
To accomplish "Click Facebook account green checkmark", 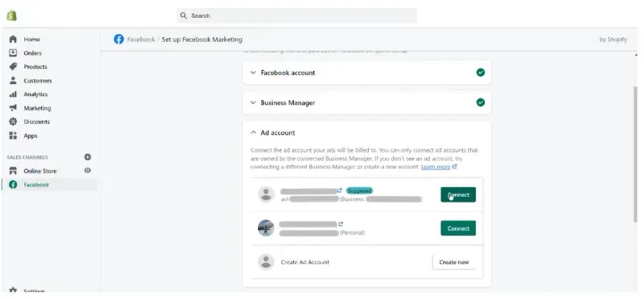I will (x=480, y=73).
